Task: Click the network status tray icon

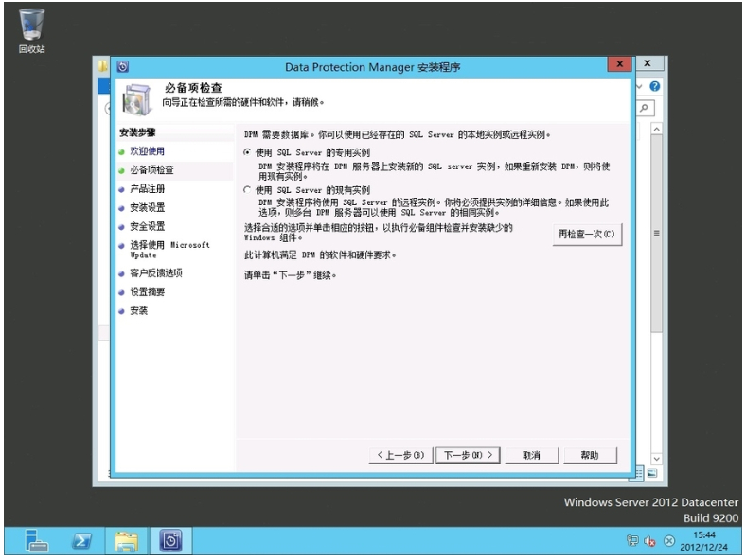Action: point(632,540)
